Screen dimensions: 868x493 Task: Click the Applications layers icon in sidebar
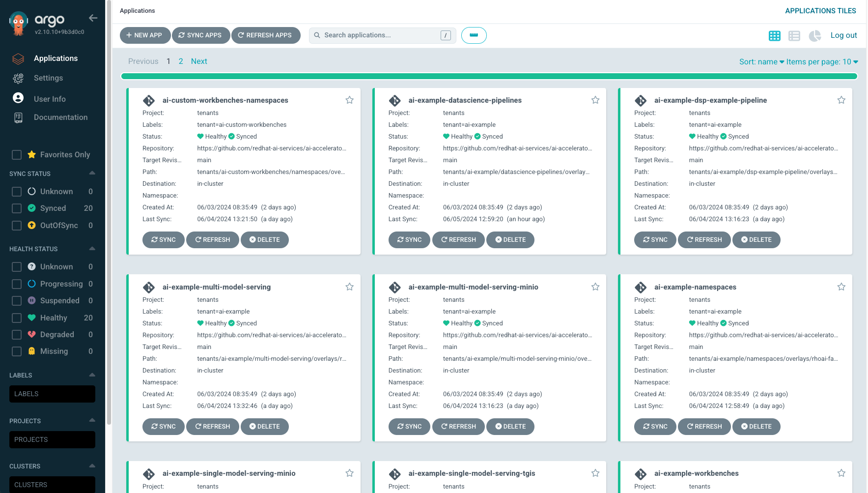pyautogui.click(x=18, y=58)
